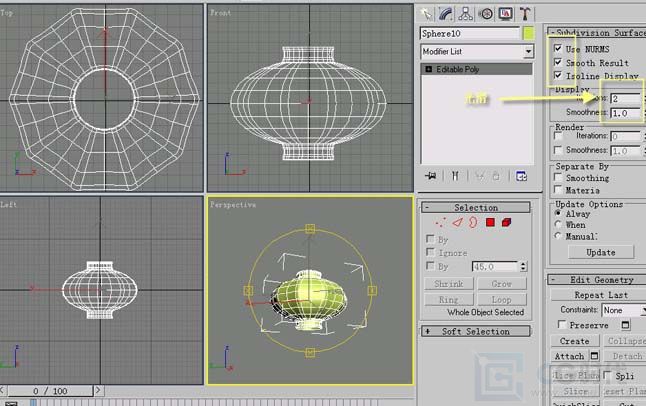Toggle the first By checkbox in Selection

(x=430, y=239)
